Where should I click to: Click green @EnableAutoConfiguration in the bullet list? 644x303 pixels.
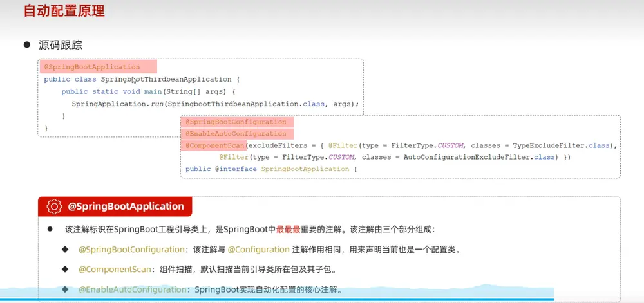tap(132, 289)
